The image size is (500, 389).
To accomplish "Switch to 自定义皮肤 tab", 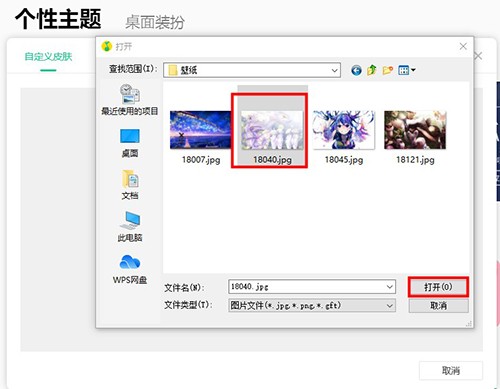I will coord(48,57).
